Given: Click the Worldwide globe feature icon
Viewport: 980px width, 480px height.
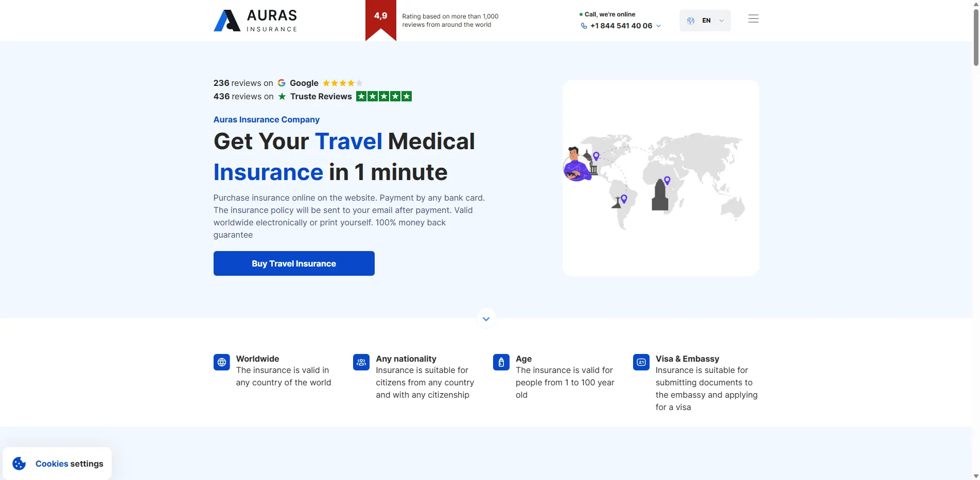Looking at the screenshot, I should (221, 362).
